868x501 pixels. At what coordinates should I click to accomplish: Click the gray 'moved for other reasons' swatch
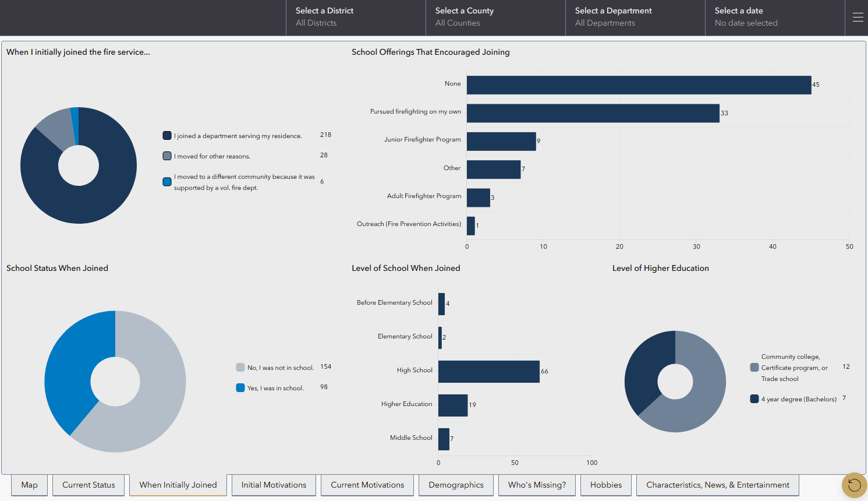[167, 156]
